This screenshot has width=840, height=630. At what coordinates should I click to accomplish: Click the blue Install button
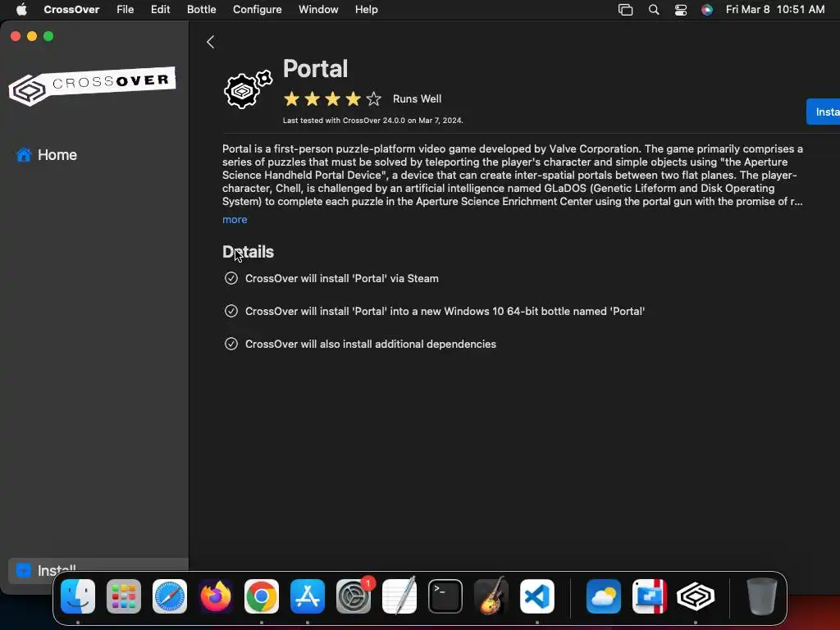[x=824, y=112]
